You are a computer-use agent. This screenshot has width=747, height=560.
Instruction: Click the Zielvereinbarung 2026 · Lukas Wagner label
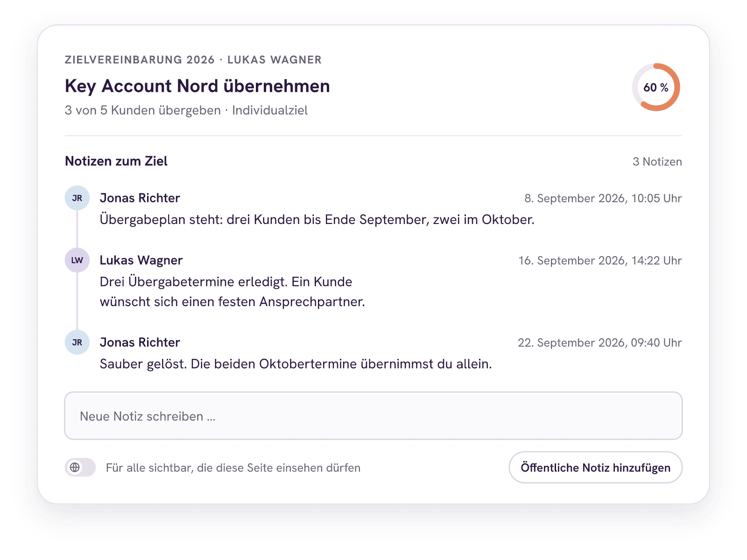coord(193,60)
